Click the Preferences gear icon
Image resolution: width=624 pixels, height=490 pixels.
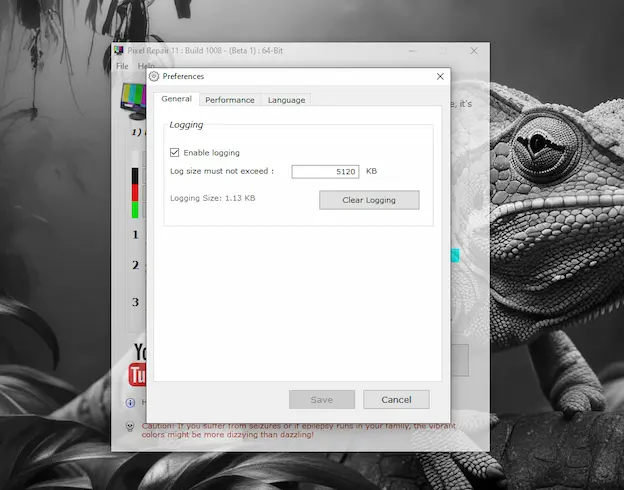154,76
